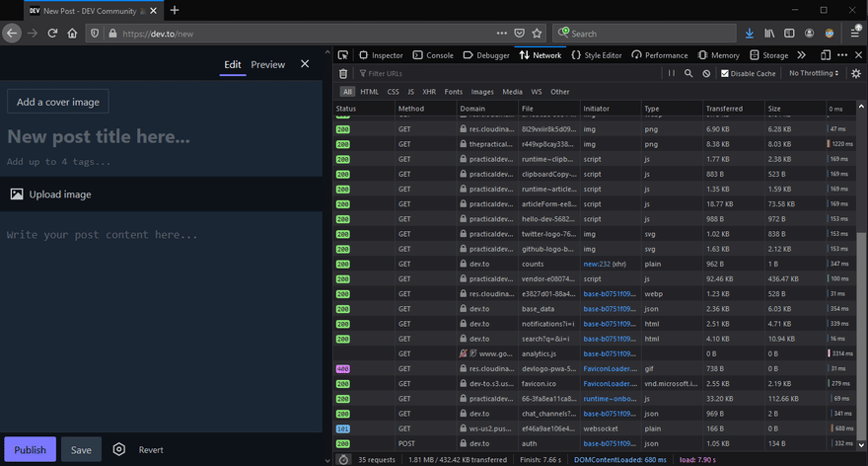Screen dimensions: 868x466
Task: Open the Storage tab
Action: click(769, 55)
